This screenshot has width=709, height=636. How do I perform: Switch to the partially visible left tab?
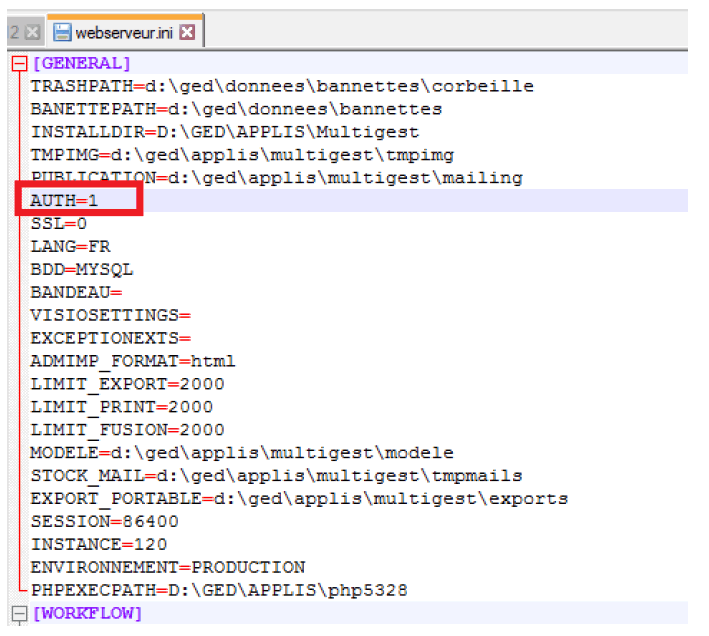[14, 32]
